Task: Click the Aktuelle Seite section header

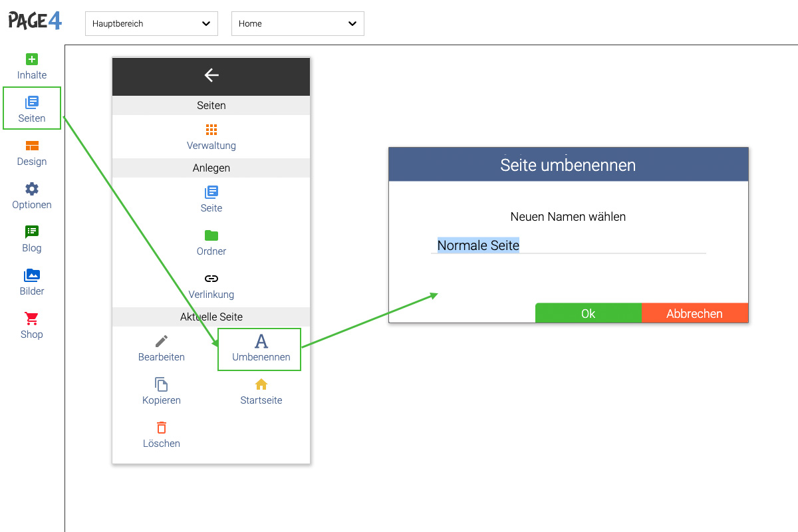Action: [211, 317]
